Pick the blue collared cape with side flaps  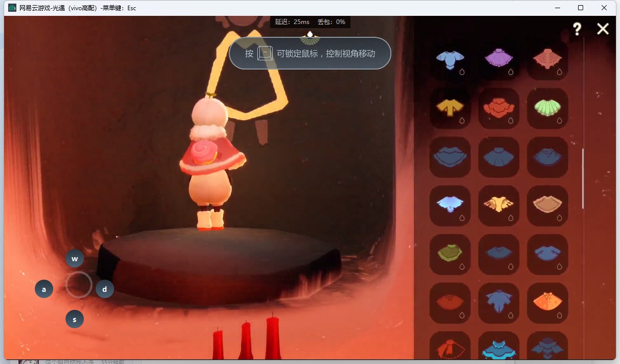[547, 254]
